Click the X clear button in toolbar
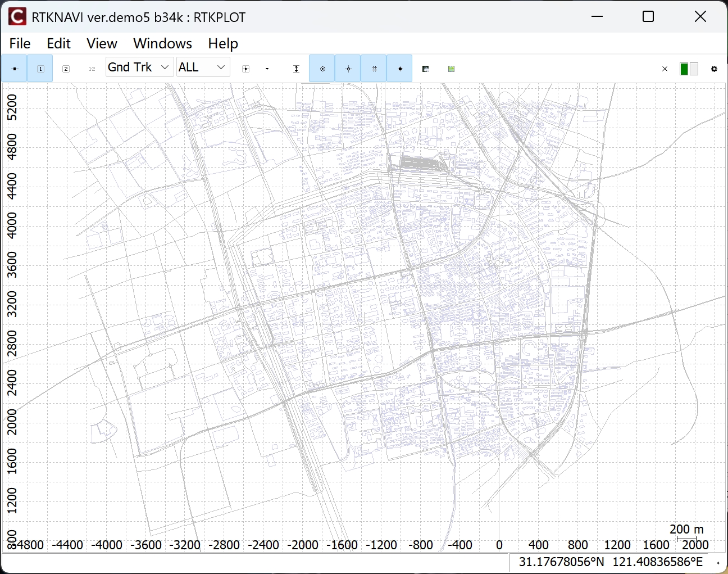Viewport: 728px width, 574px height. coord(665,69)
